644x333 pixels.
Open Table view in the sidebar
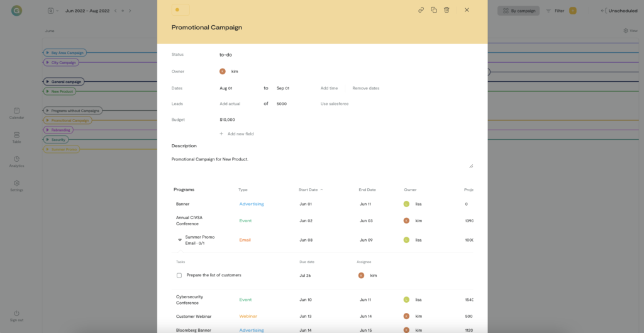16,137
